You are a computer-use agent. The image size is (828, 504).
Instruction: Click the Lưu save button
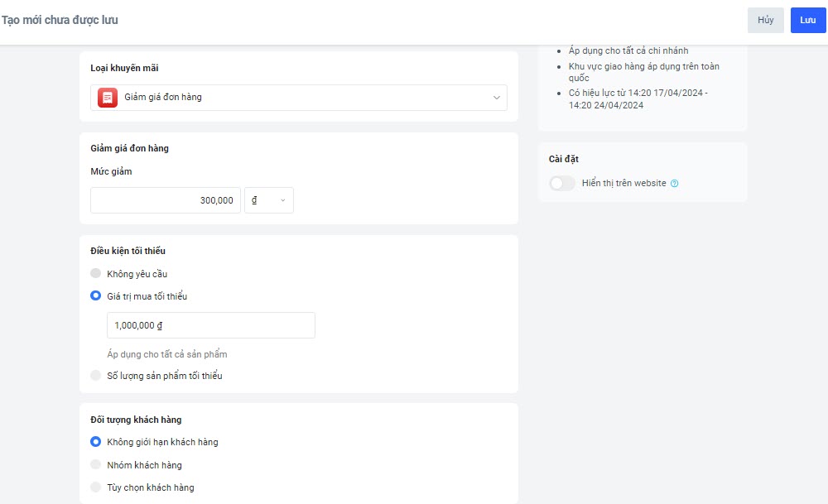pos(808,20)
